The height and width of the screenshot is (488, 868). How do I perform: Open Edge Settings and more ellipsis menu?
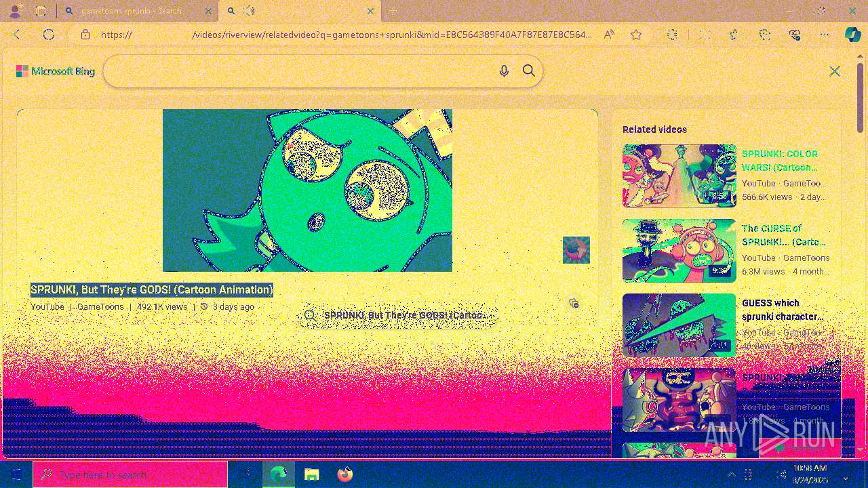click(825, 35)
